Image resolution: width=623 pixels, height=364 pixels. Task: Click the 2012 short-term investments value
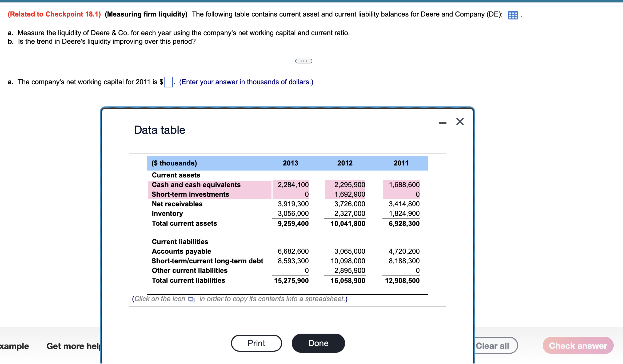[x=350, y=194]
